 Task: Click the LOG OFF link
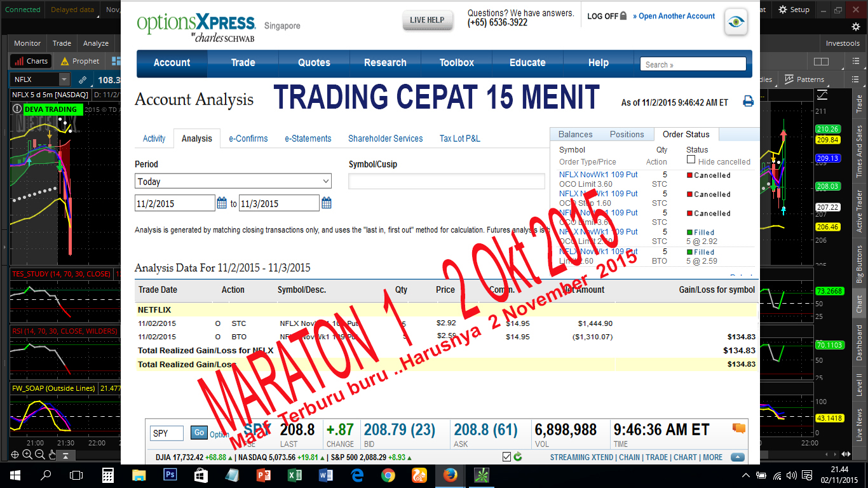[607, 16]
